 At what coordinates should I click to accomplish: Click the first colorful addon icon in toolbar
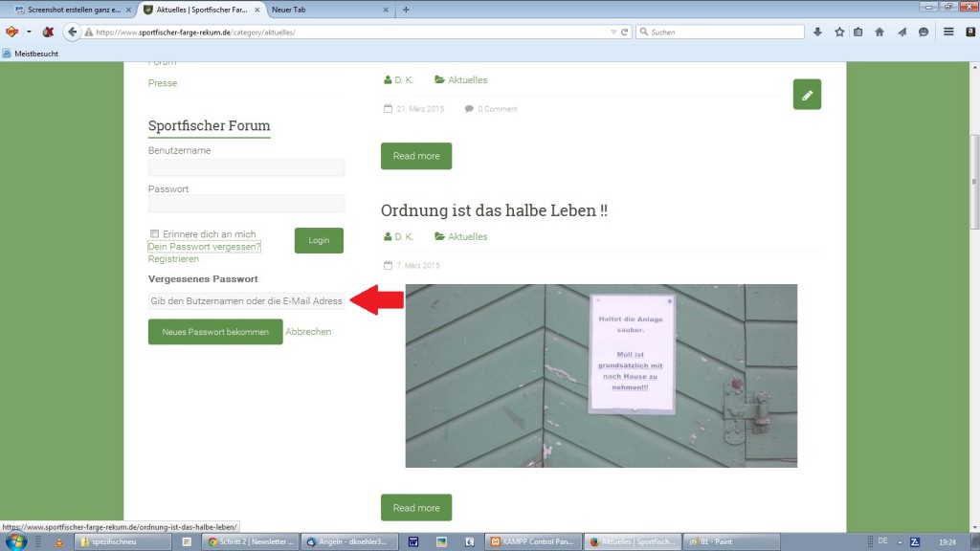tap(11, 32)
